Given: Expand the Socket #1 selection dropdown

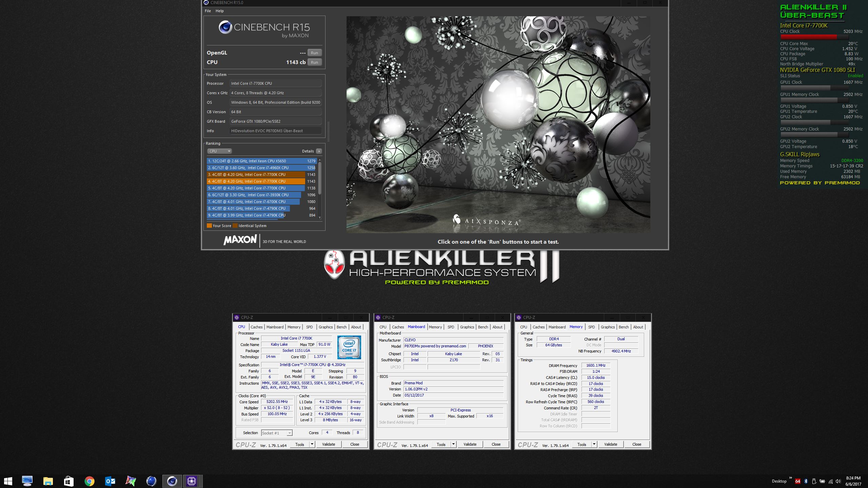Looking at the screenshot, I should pyautogui.click(x=289, y=433).
